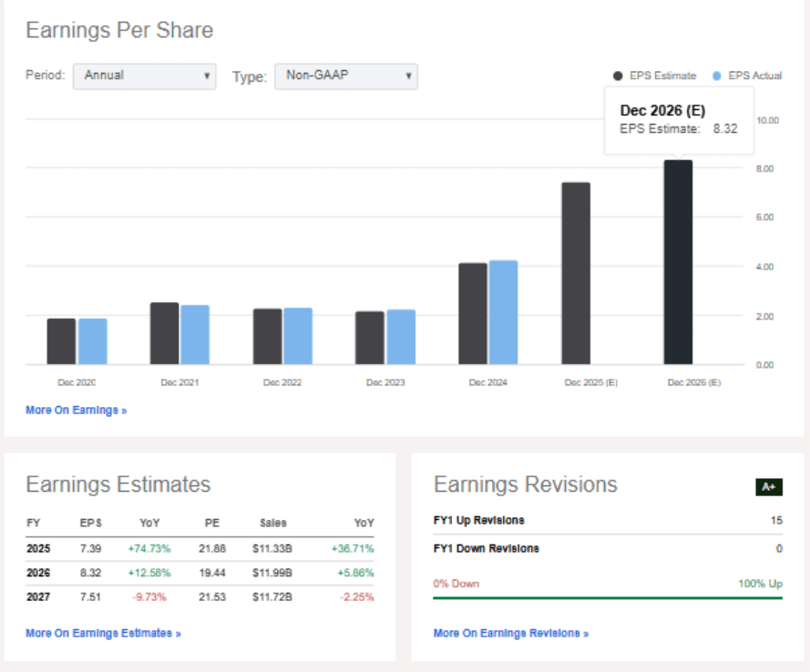Open the More On Earnings Revisions link
The height and width of the screenshot is (672, 810).
(x=511, y=633)
